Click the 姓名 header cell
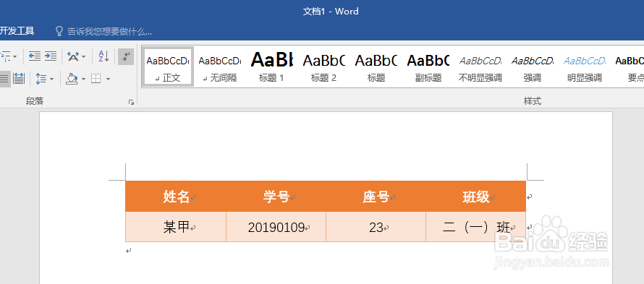The height and width of the screenshot is (284, 644). [176, 197]
